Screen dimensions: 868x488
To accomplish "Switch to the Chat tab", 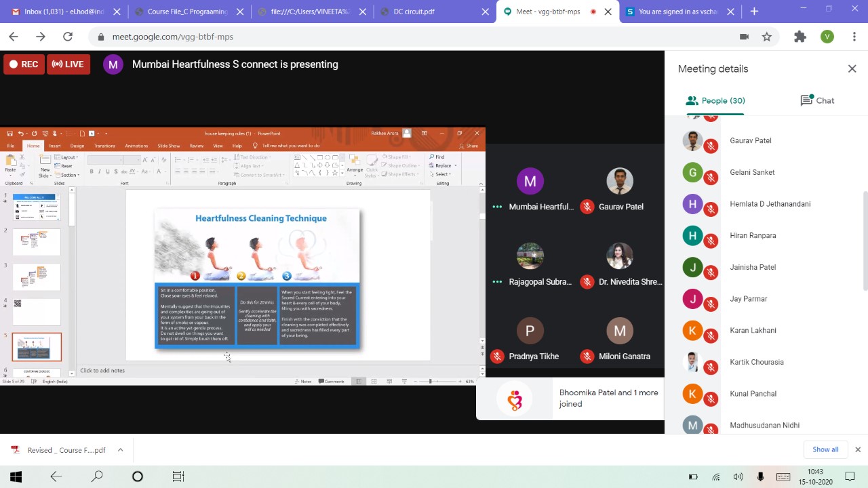I will [x=817, y=100].
